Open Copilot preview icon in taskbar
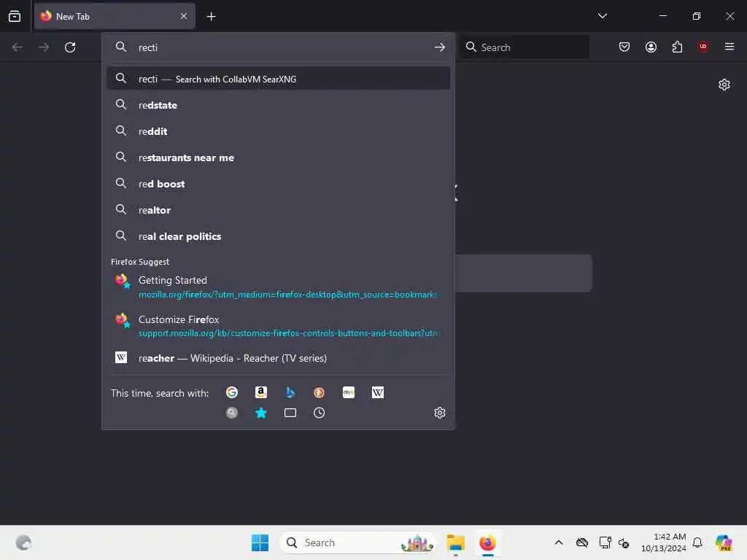747x560 pixels. 724,542
